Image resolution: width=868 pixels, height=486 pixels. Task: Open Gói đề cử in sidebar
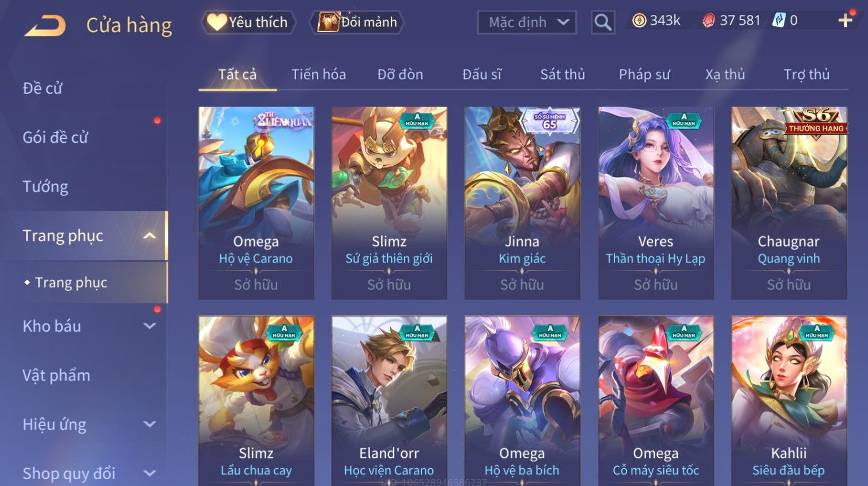click(55, 138)
